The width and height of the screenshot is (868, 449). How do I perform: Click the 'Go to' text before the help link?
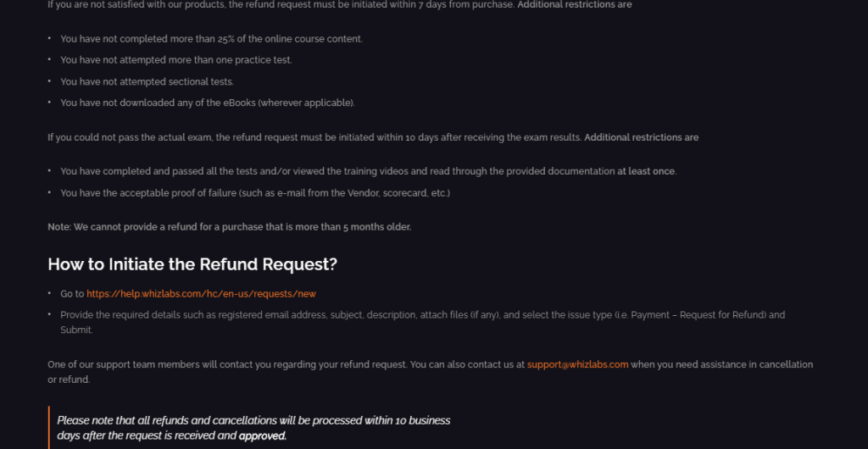coord(72,294)
